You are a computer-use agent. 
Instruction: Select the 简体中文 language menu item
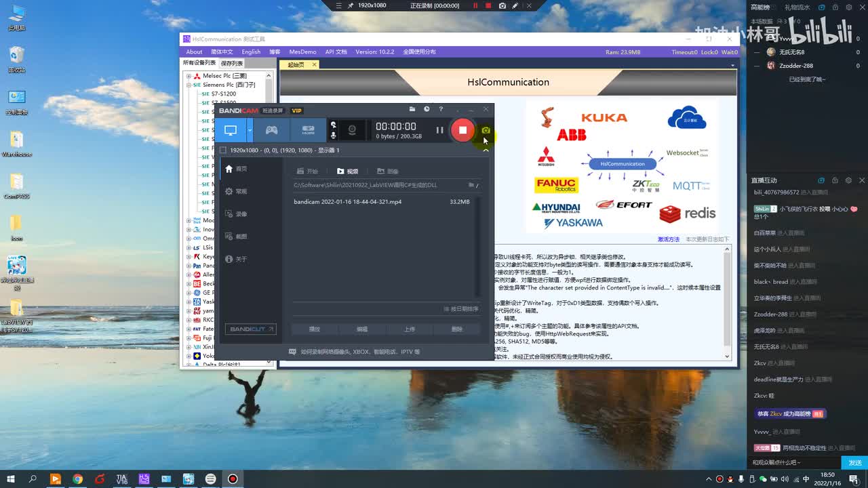222,52
